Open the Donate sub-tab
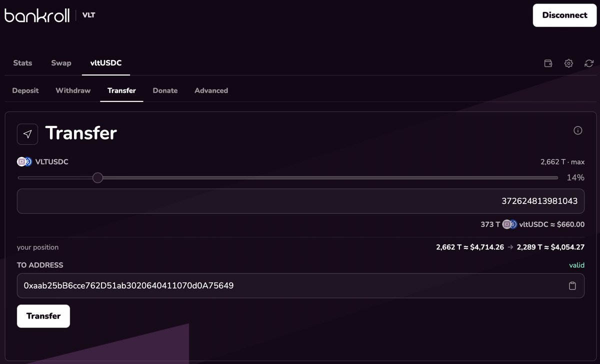The width and height of the screenshot is (600, 364). tap(165, 90)
